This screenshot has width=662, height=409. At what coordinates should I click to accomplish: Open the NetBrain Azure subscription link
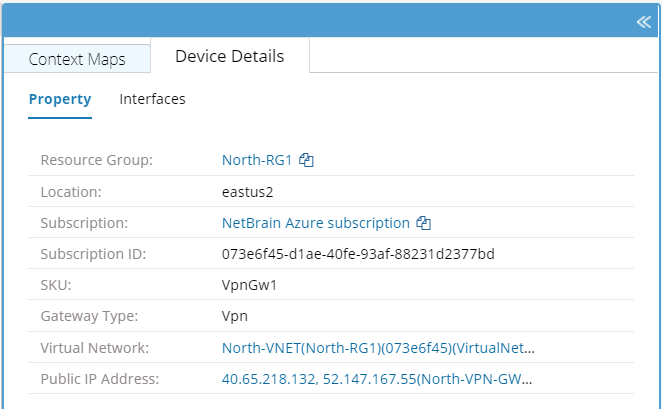click(315, 223)
